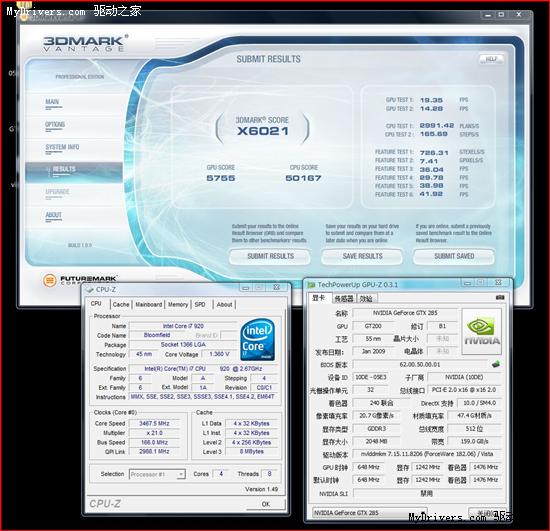Open the MAIN section in 3DMark Vantage

click(x=52, y=102)
